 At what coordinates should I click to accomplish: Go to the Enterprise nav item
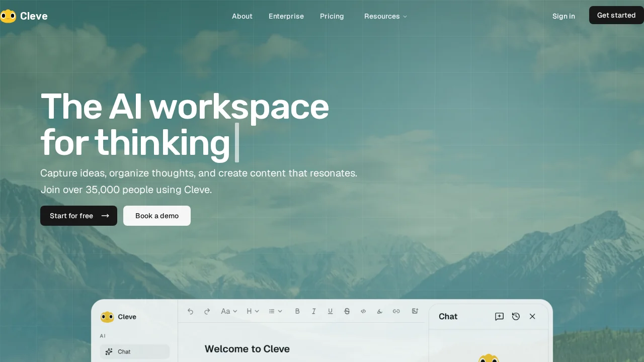[x=286, y=16]
